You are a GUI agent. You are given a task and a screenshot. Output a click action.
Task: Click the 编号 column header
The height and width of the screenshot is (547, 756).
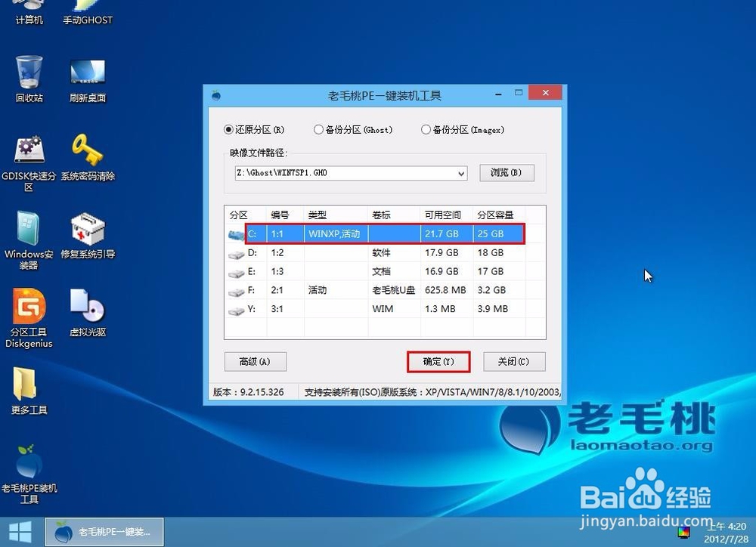[286, 215]
